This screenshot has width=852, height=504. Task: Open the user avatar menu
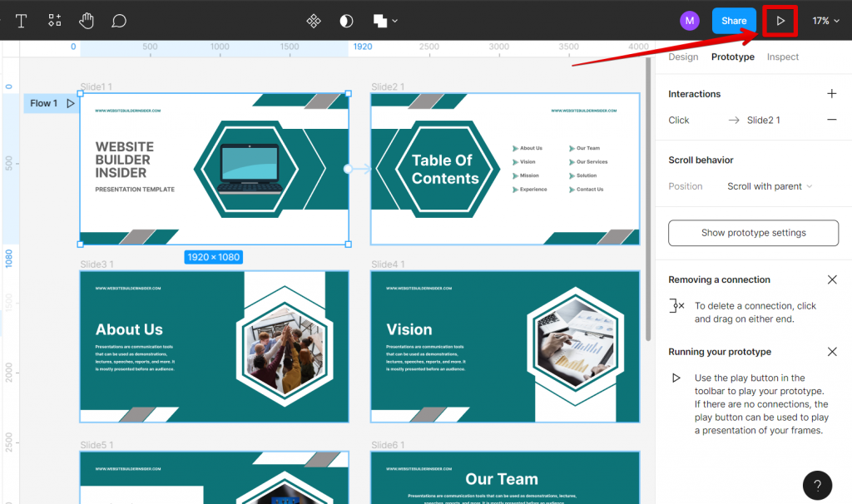point(689,20)
